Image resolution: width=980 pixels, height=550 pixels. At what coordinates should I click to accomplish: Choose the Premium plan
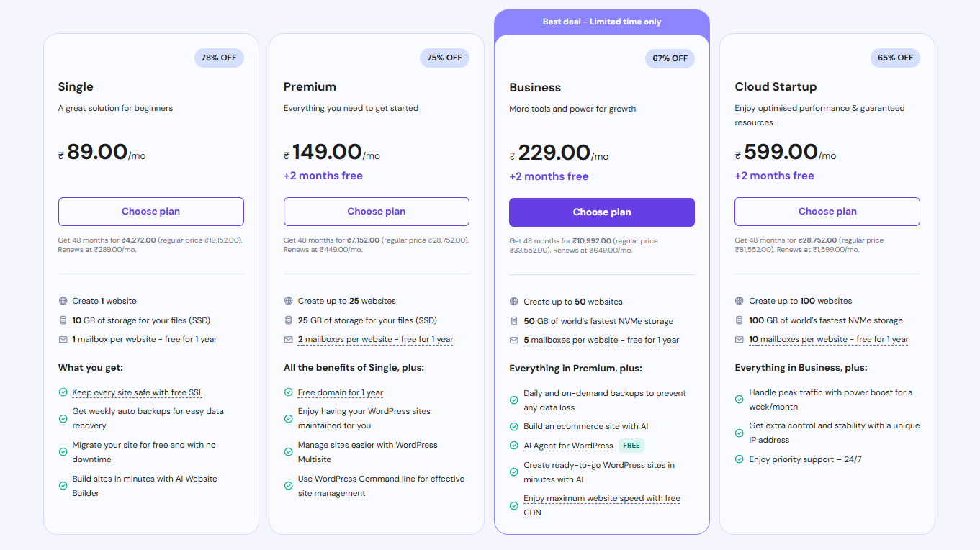pyautogui.click(x=376, y=212)
